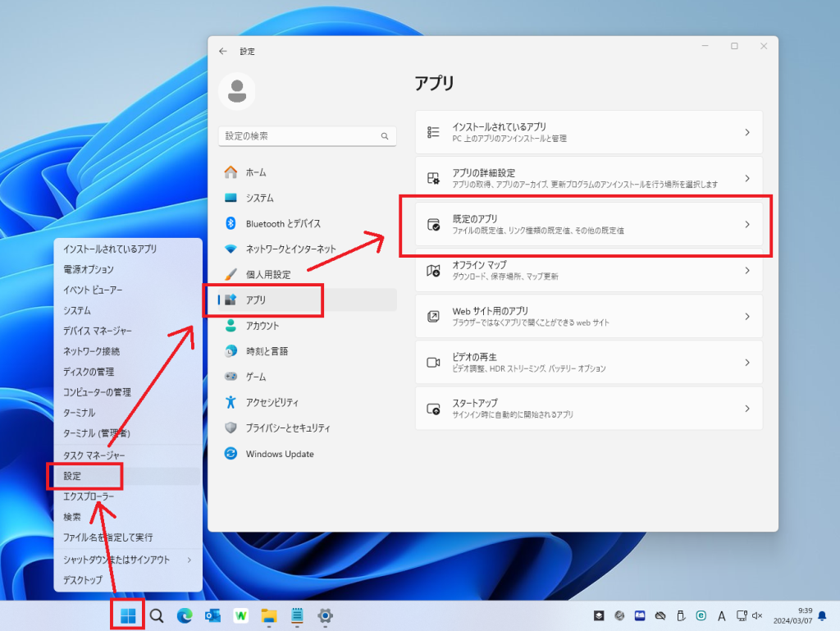The image size is (840, 631).
Task: Open アプリの詳細設定 card
Action: [x=589, y=178]
